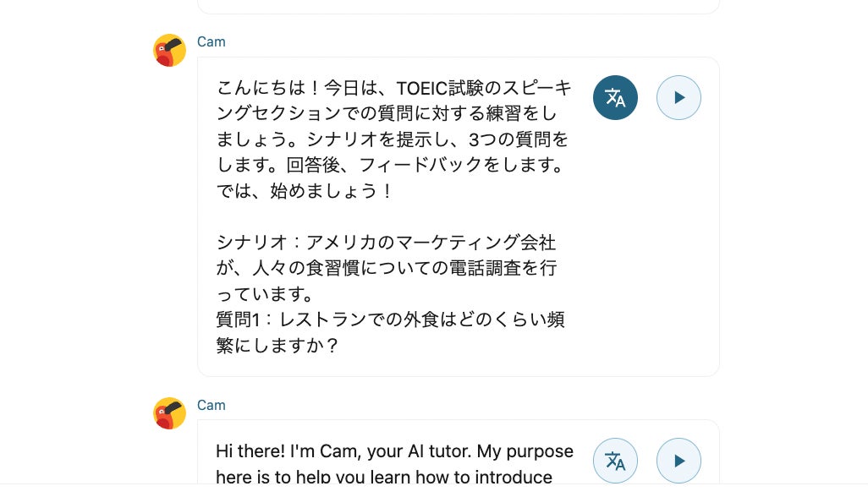Click the 'Cam' name above the English message

212,405
